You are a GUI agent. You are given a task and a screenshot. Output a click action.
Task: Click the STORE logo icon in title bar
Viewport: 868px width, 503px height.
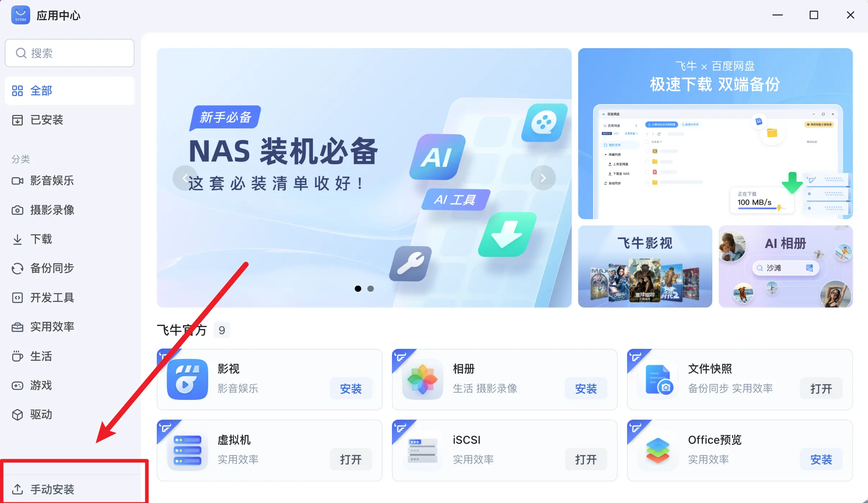click(20, 15)
